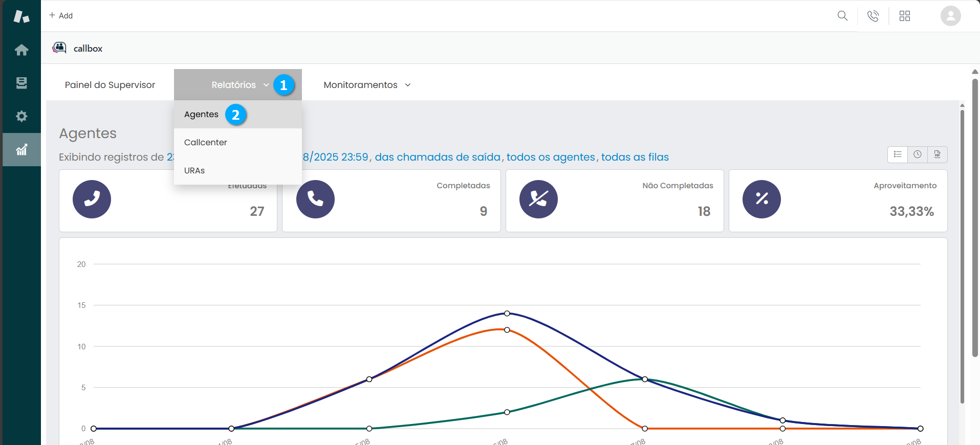Click the clock time filter icon
The width and height of the screenshot is (980, 445).
pos(918,154)
